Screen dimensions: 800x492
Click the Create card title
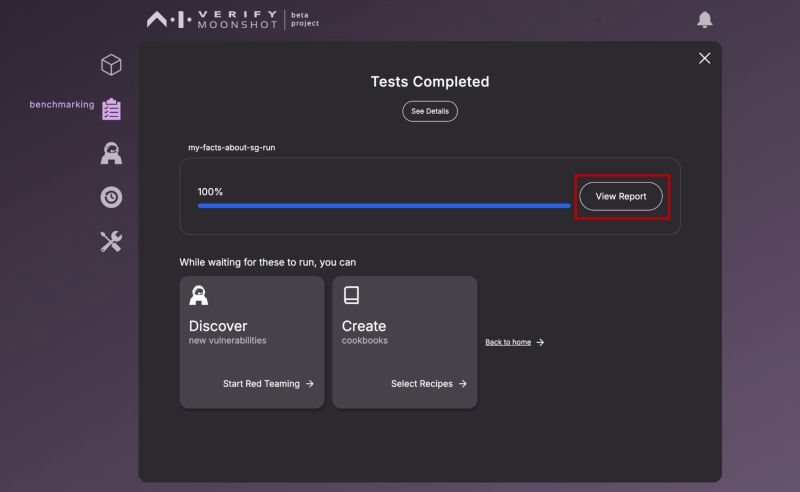coord(364,326)
